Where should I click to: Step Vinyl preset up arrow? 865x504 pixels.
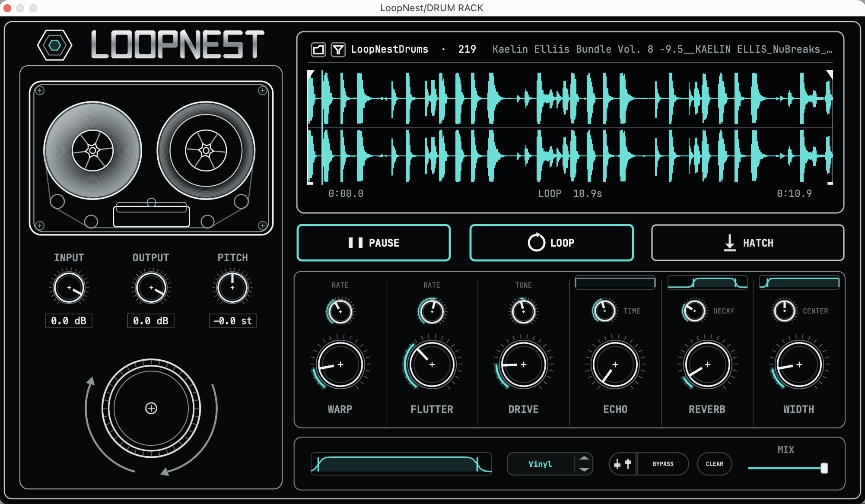584,458
